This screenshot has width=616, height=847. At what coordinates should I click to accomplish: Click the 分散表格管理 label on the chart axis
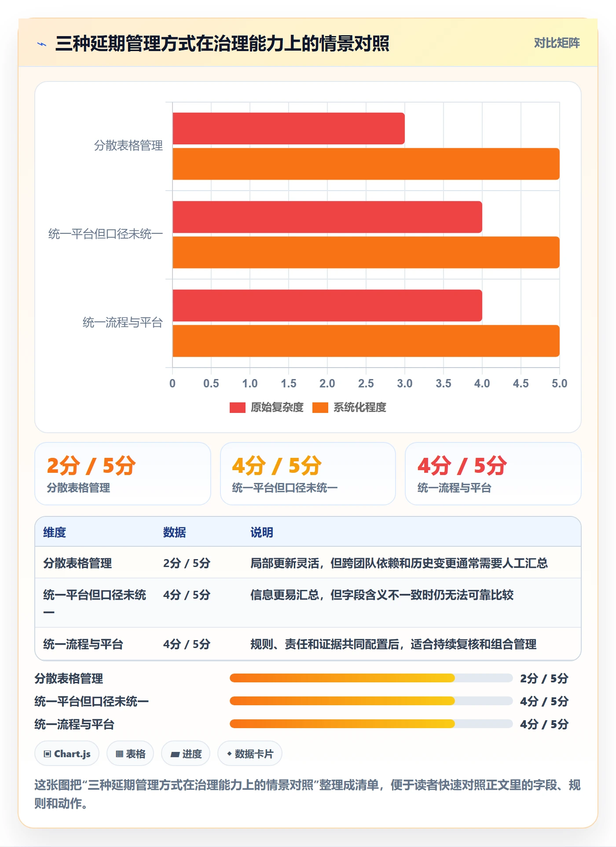[x=128, y=146]
